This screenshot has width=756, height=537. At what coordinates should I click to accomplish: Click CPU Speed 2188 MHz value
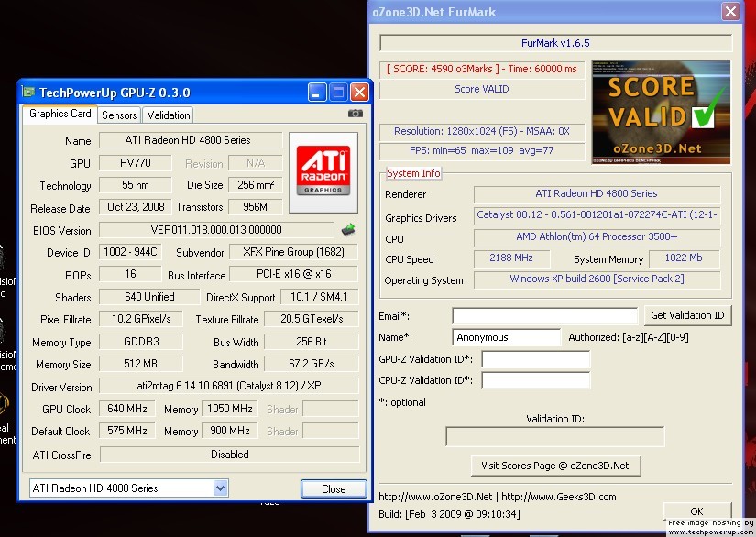coord(511,258)
